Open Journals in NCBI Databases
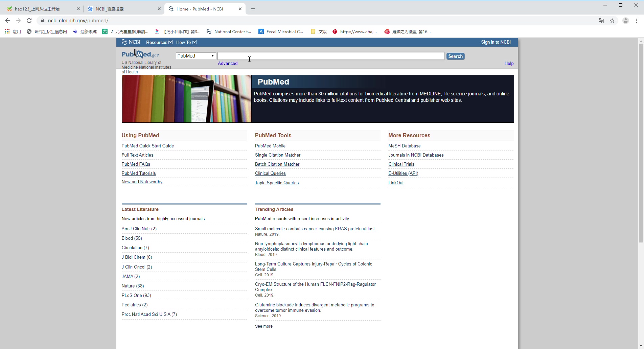Screen dimensions: 644x349 click(x=416, y=155)
